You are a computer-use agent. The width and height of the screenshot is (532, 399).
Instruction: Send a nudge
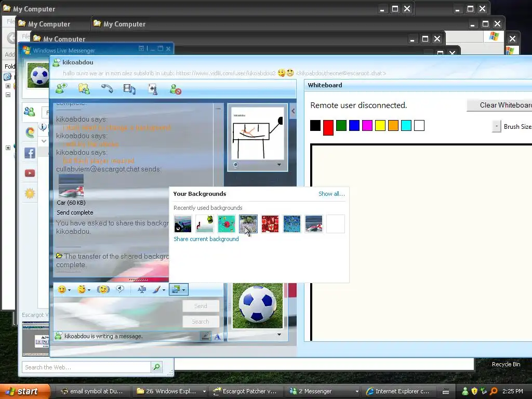(x=103, y=289)
